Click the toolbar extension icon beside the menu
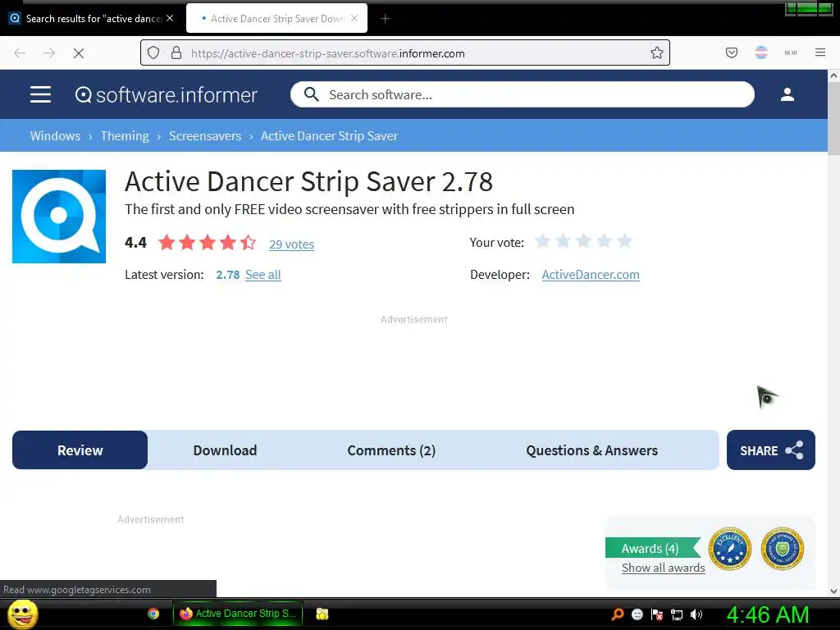This screenshot has height=630, width=840. point(791,52)
